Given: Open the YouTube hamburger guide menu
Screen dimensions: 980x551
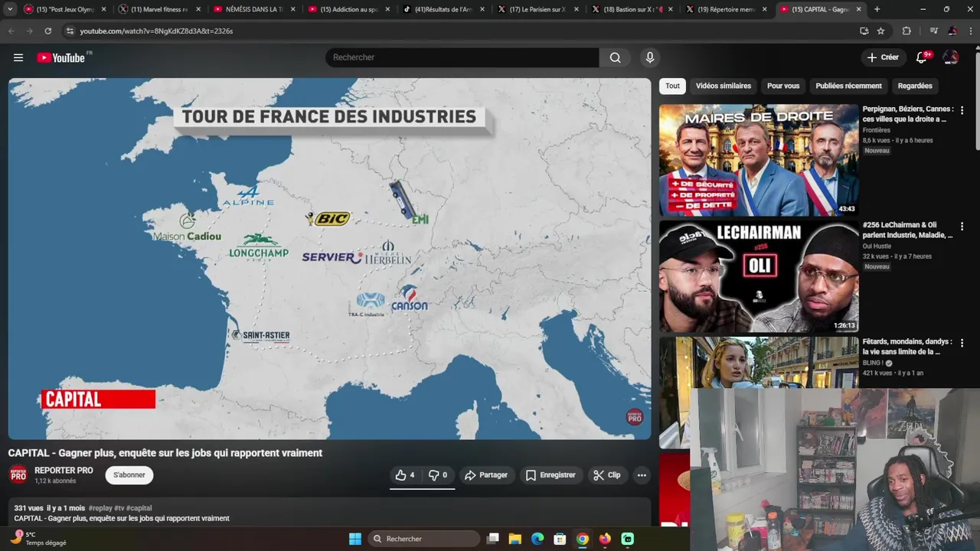Looking at the screenshot, I should (x=18, y=57).
